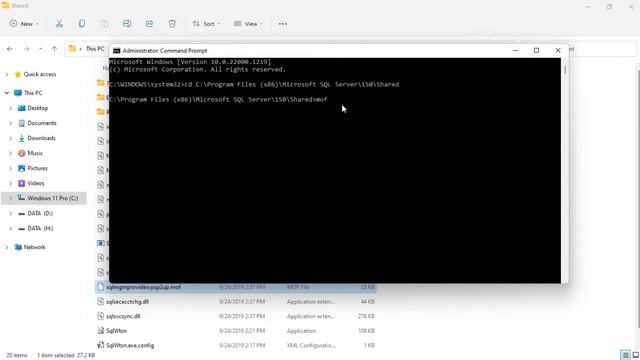This screenshot has width=640, height=360.
Task: Click the Rename icon in File Explorer toolbar
Action: tap(127, 24)
